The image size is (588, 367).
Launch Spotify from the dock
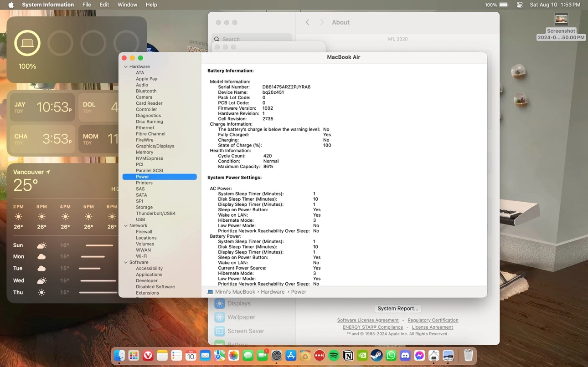coord(334,355)
